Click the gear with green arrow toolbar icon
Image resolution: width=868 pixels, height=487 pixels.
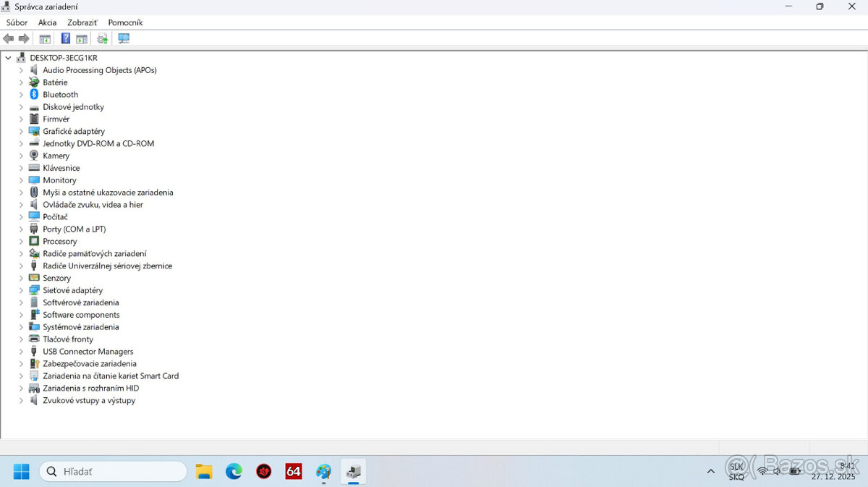(102, 38)
